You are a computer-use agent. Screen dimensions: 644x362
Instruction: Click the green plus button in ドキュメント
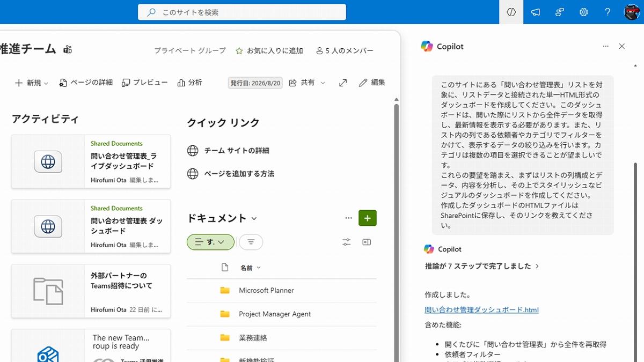coord(368,218)
